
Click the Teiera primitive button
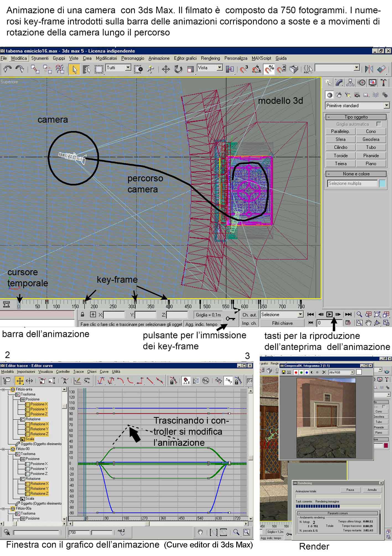point(341,164)
